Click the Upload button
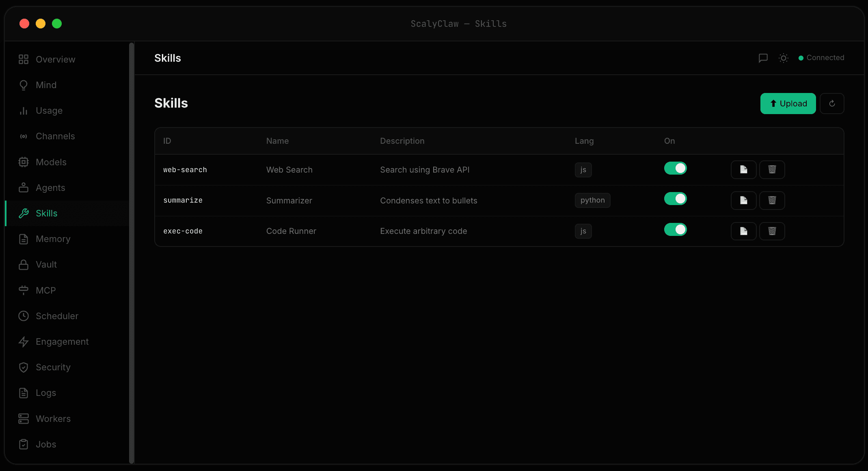Image resolution: width=868 pixels, height=471 pixels. coord(788,104)
